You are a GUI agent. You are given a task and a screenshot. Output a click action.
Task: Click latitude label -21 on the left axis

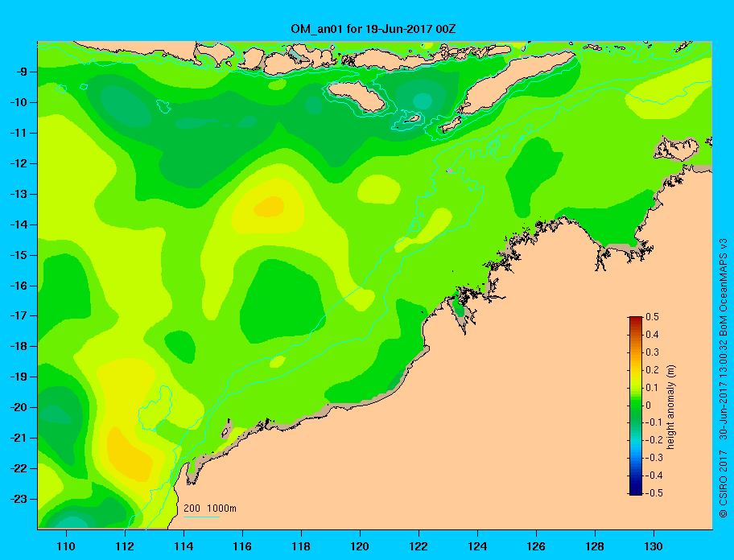click(18, 438)
